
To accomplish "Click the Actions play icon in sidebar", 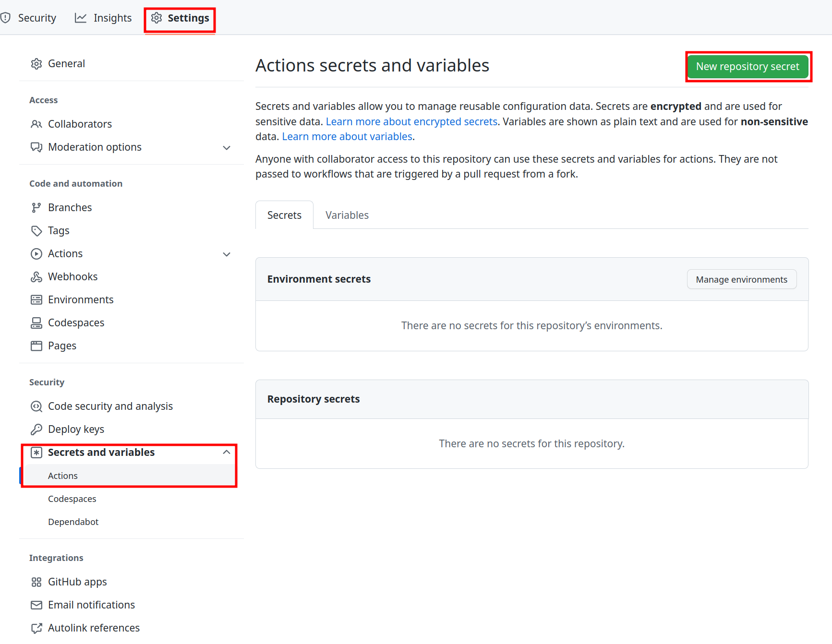I will tap(36, 254).
